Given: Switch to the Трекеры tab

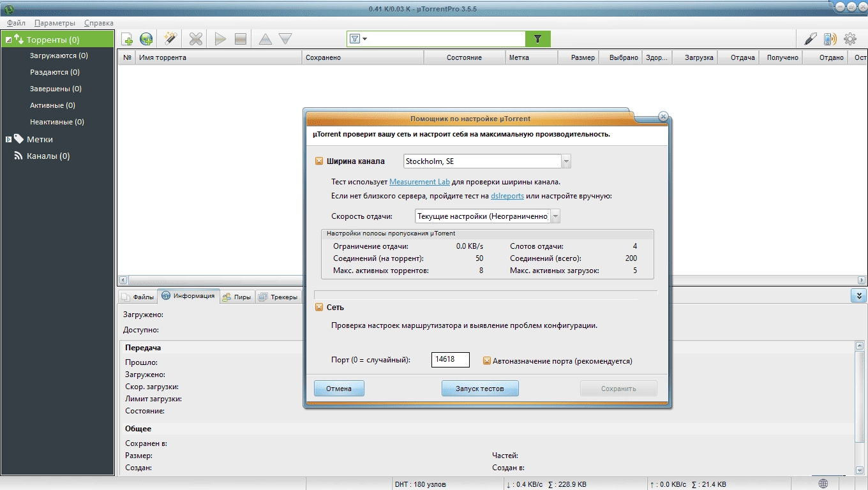Looking at the screenshot, I should coord(278,297).
